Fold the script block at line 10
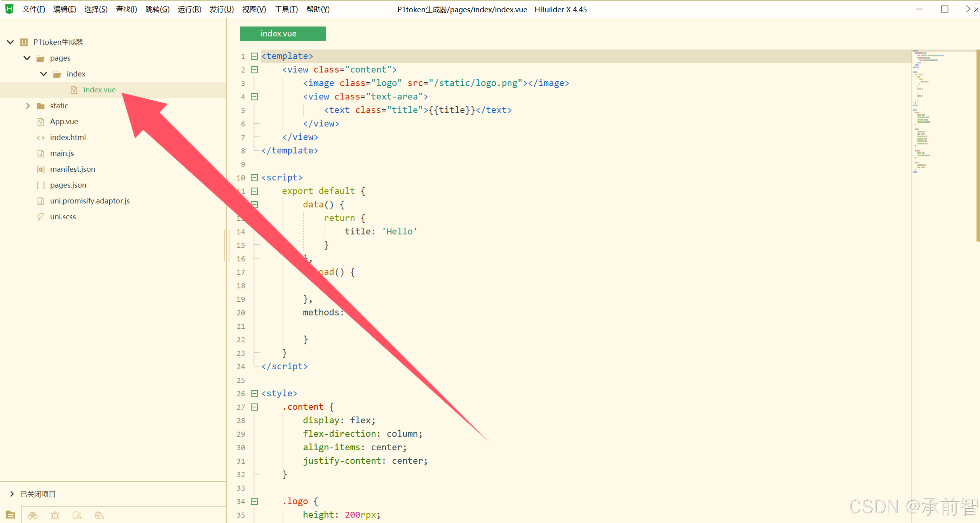 (x=254, y=178)
